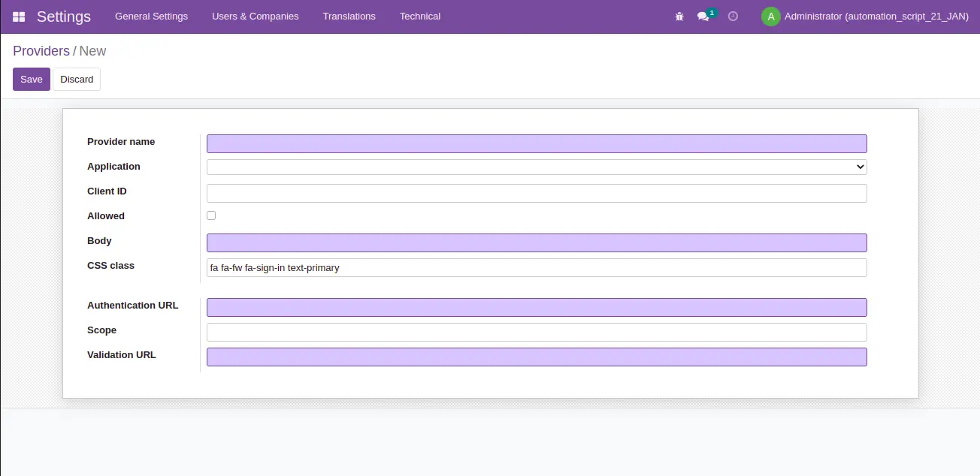
Task: Open the Translations menu
Action: 349,17
